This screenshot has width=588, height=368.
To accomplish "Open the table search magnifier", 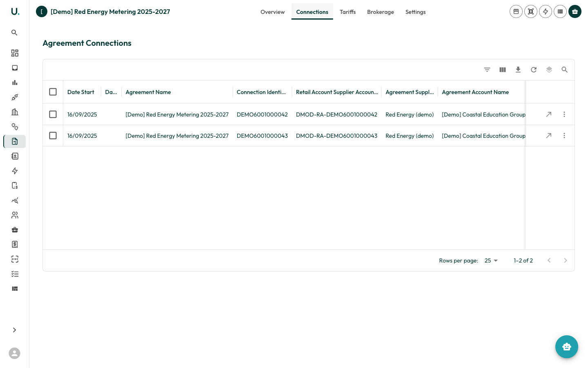I will (x=565, y=70).
